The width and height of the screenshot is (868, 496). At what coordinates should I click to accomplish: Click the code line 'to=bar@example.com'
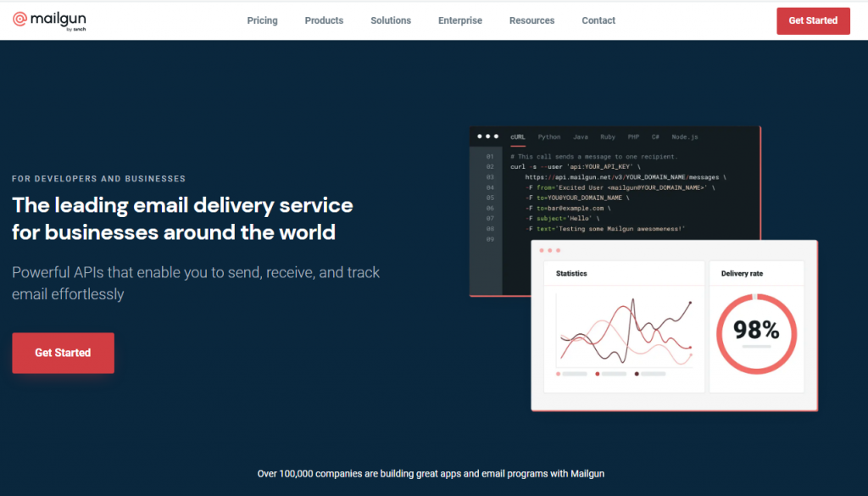tap(568, 208)
